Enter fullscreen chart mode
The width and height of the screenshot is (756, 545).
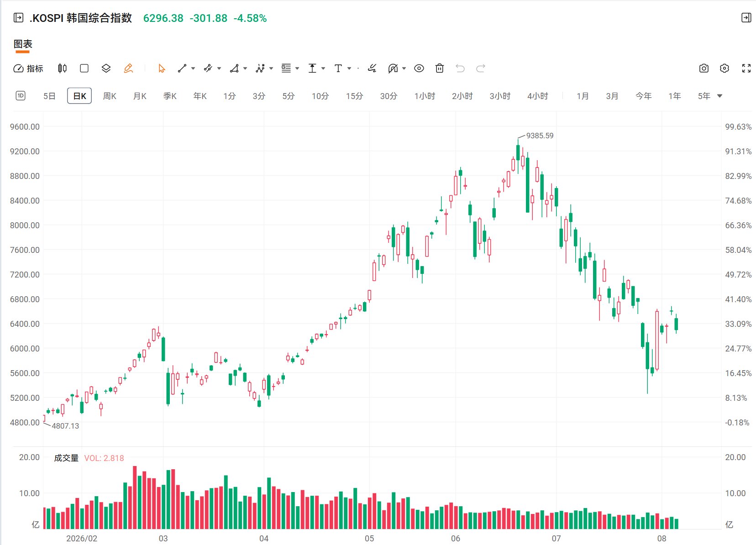tap(746, 68)
